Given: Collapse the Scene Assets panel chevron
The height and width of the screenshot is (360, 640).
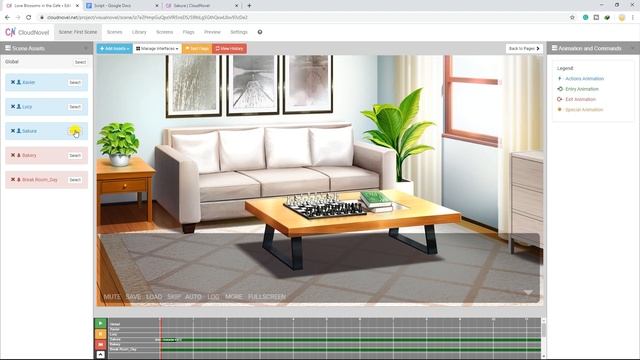Looking at the screenshot, I should tap(86, 48).
